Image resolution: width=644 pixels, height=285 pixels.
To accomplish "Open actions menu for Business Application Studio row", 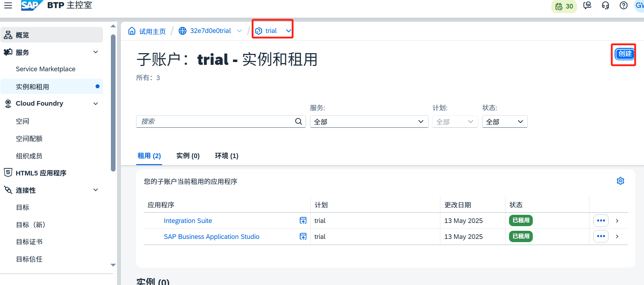I will pyautogui.click(x=601, y=236).
